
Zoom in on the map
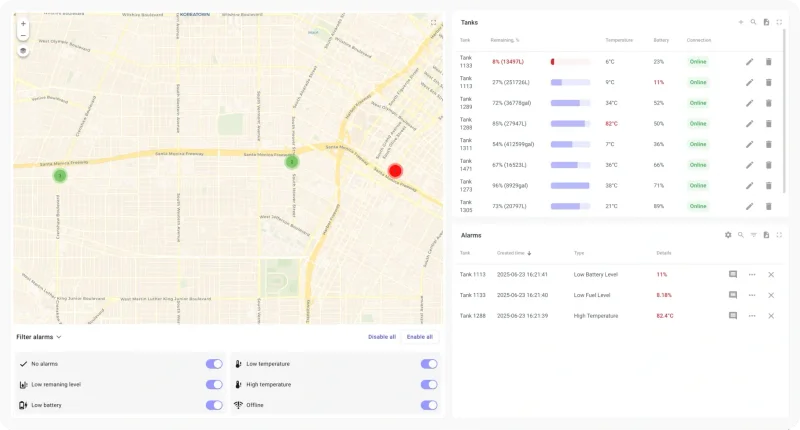(23, 24)
